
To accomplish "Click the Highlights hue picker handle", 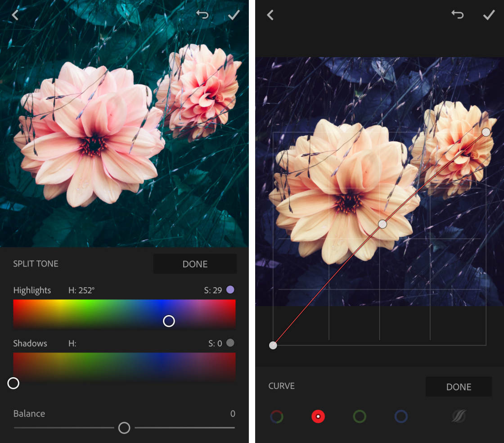I will point(169,321).
